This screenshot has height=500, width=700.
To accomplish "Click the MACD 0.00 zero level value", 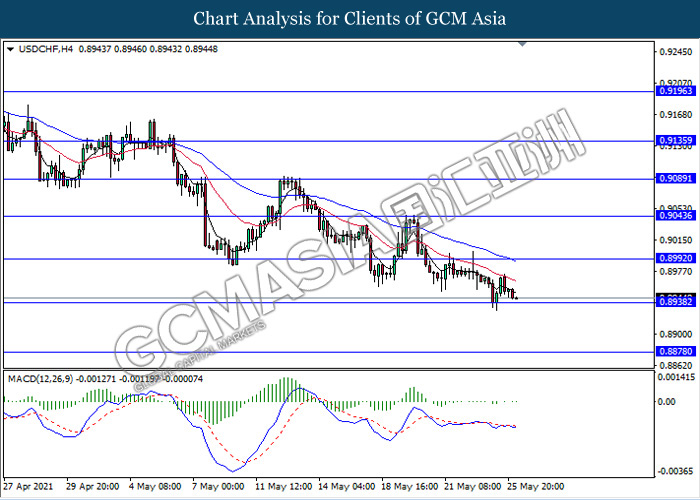I will click(x=669, y=402).
